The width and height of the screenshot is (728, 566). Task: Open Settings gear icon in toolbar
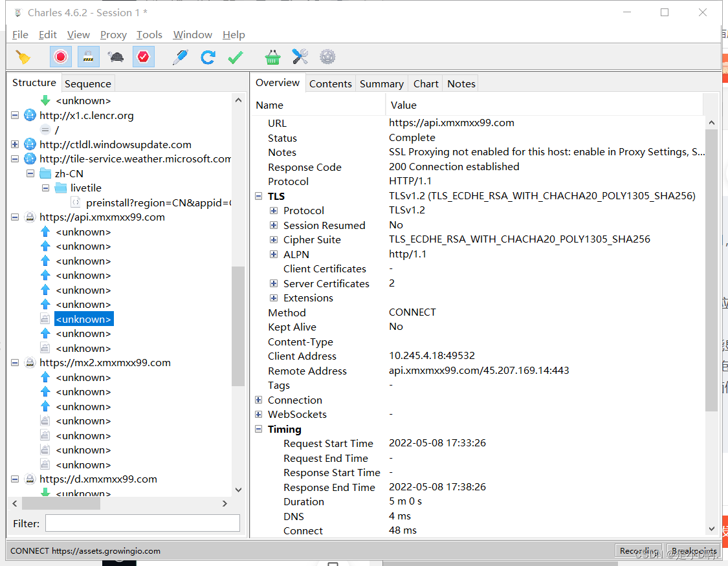[x=327, y=57]
